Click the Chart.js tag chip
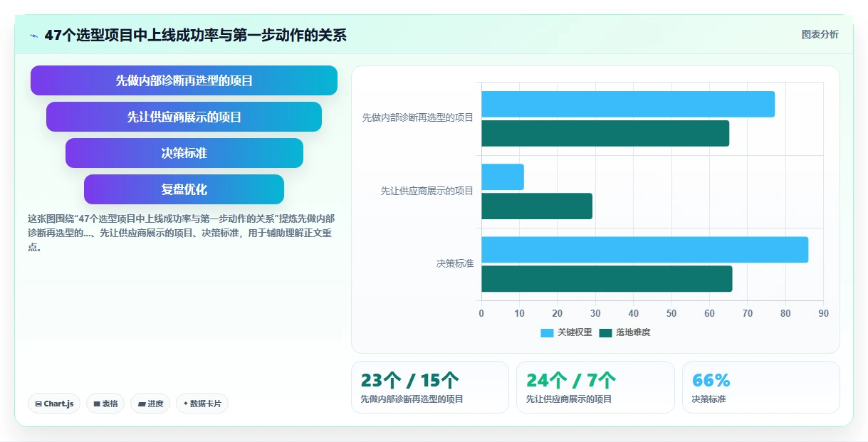The image size is (868, 442). click(x=54, y=404)
